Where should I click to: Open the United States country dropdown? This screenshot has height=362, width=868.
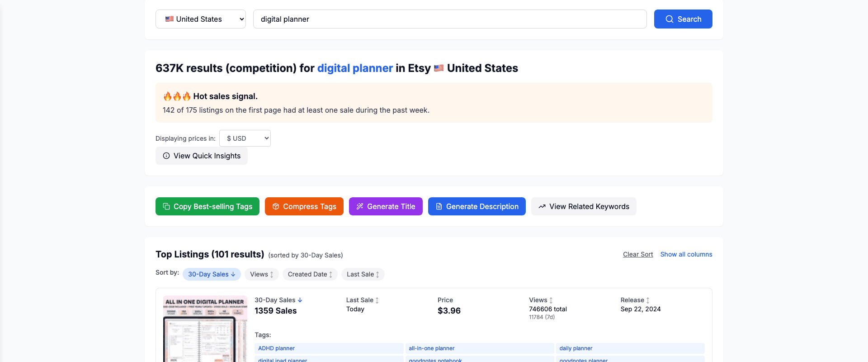201,19
